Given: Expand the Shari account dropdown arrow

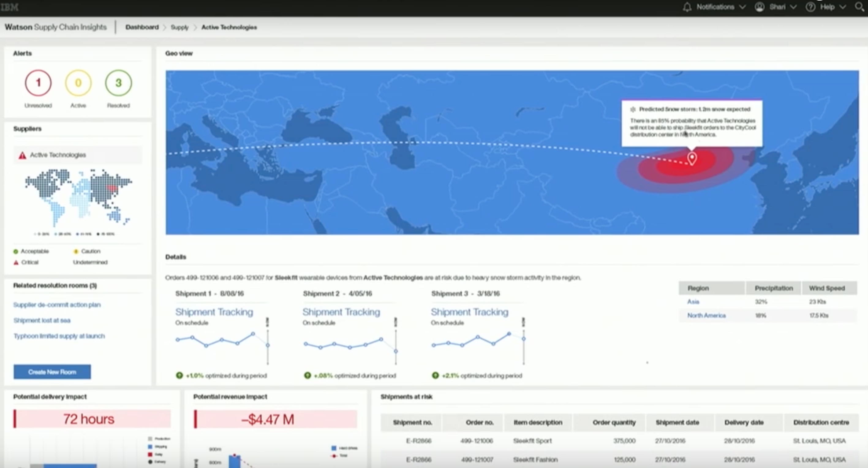Looking at the screenshot, I should (793, 7).
